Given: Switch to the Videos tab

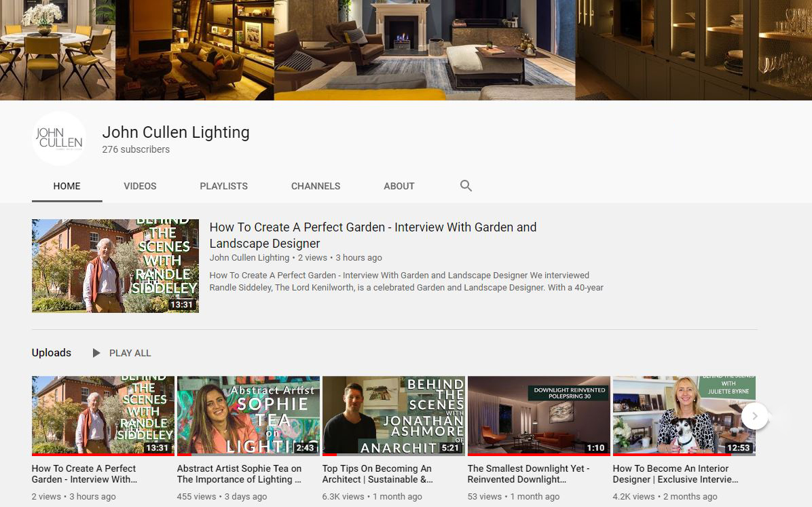Looking at the screenshot, I should coord(140,187).
